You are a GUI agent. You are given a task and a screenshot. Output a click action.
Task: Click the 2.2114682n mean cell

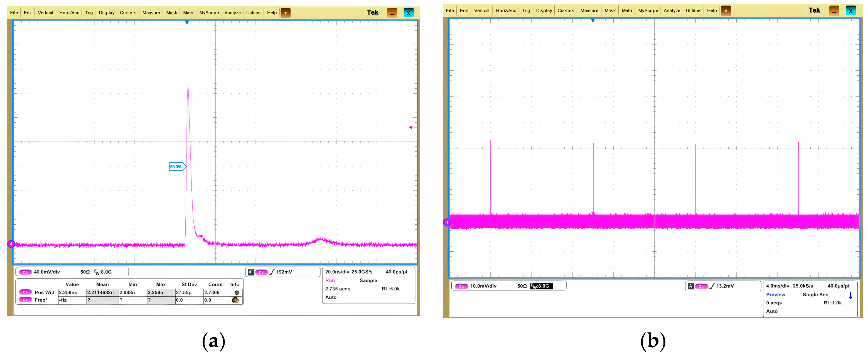(x=102, y=292)
